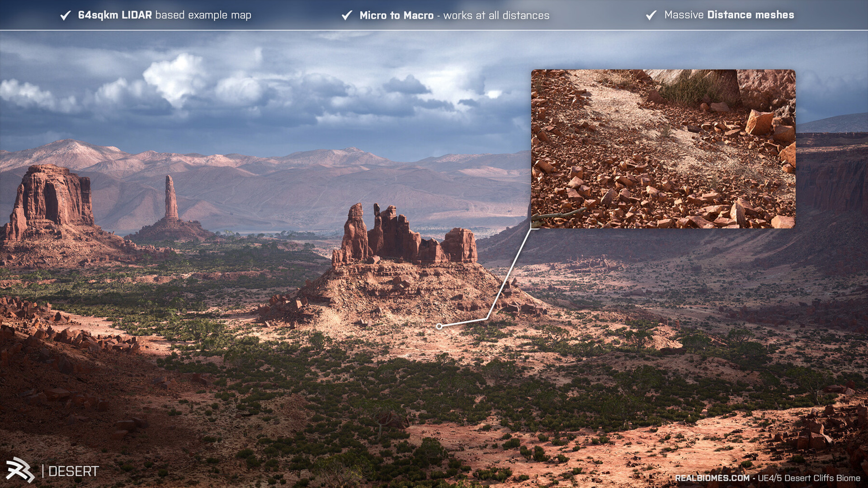
Task: Click the Real Biomes logo icon
Action: point(20,470)
